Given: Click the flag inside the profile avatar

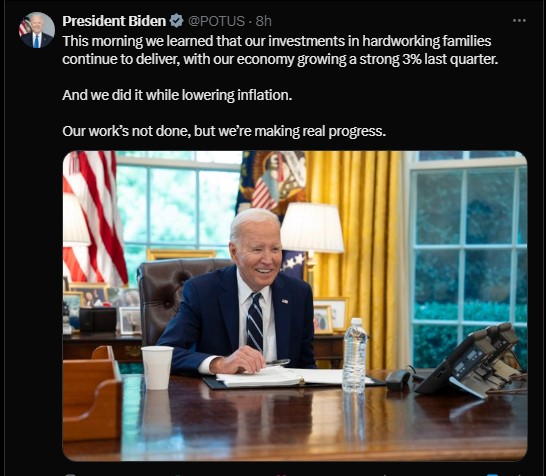Looking at the screenshot, I should tap(24, 26).
